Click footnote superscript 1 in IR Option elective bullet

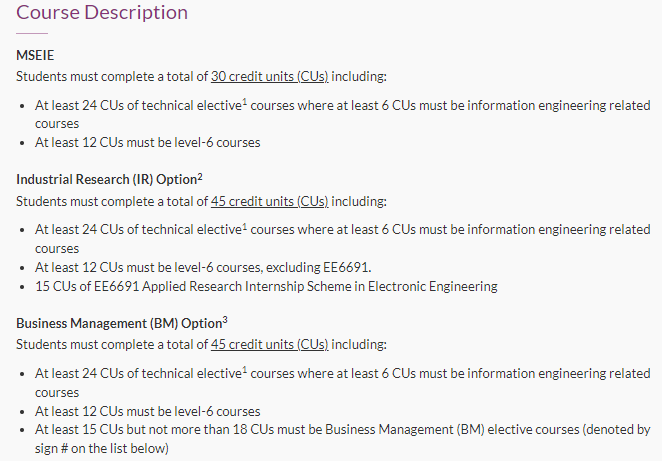coord(244,226)
